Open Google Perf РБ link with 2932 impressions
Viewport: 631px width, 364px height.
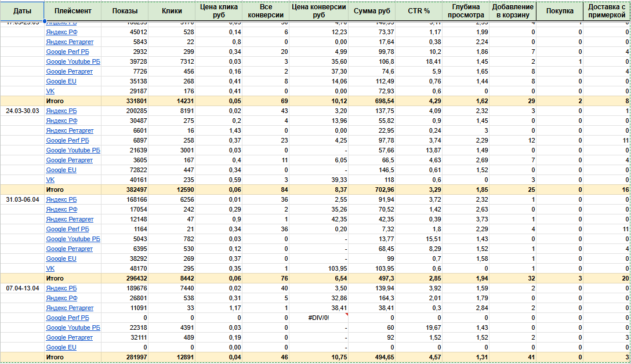click(68, 52)
